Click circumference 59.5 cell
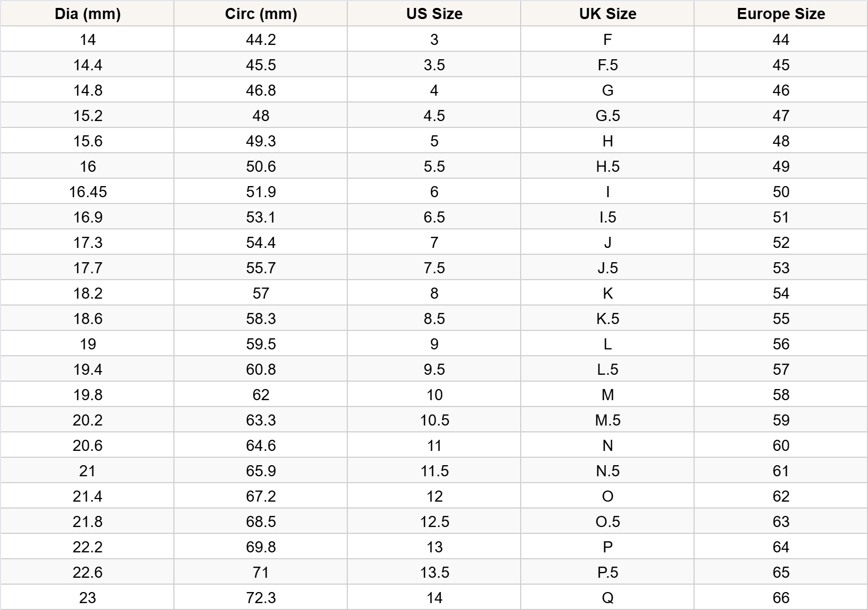This screenshot has height=610, width=868. [261, 344]
